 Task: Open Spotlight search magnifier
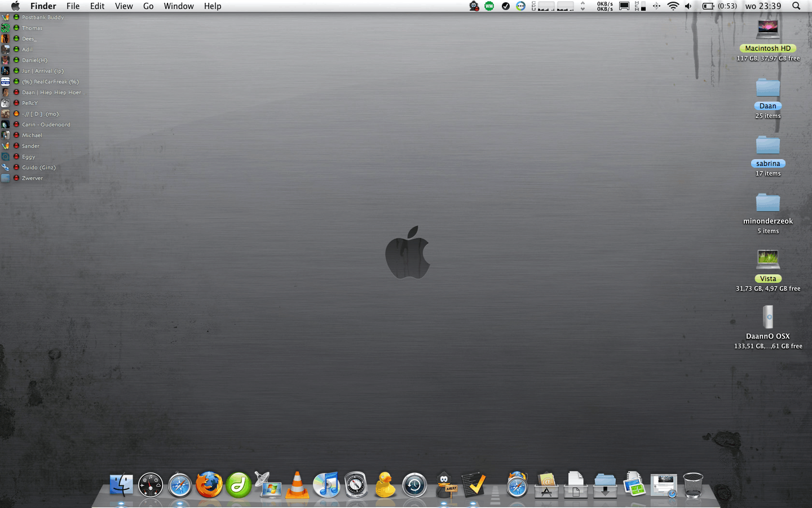[796, 6]
